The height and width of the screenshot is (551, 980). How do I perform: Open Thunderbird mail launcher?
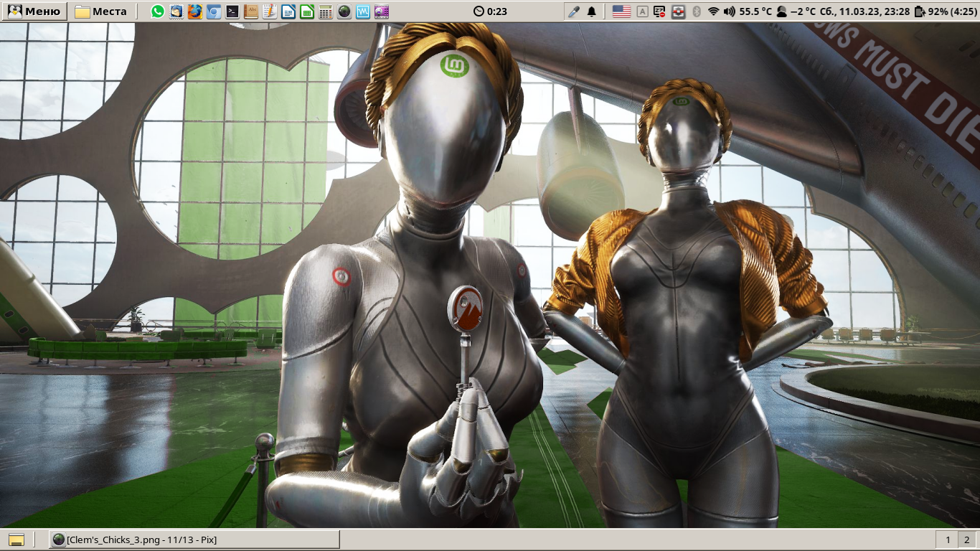point(176,11)
